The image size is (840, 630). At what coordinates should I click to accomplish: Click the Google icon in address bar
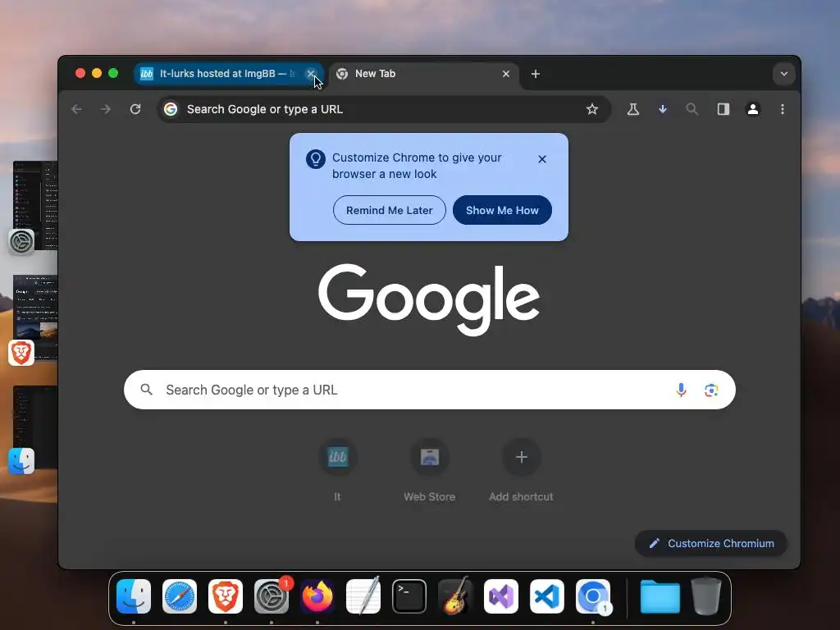click(171, 109)
